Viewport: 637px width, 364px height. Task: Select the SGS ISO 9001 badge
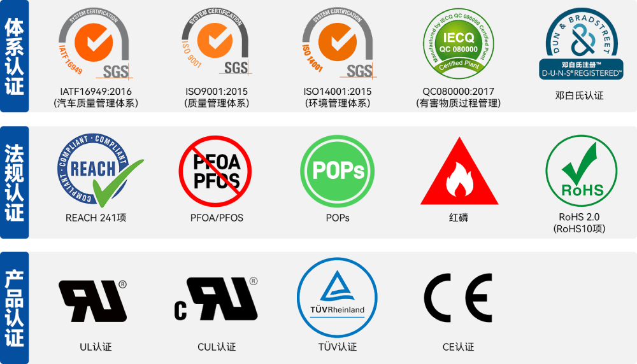(216, 43)
